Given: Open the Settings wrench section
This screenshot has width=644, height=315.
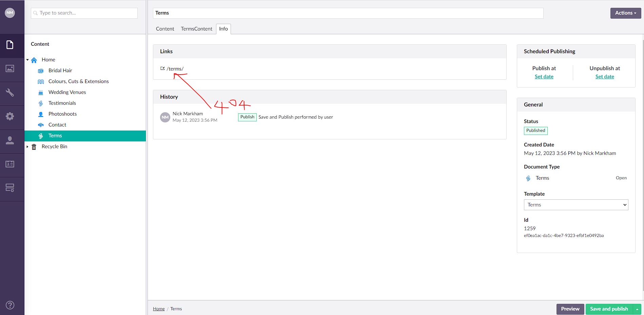Looking at the screenshot, I should (x=10, y=93).
